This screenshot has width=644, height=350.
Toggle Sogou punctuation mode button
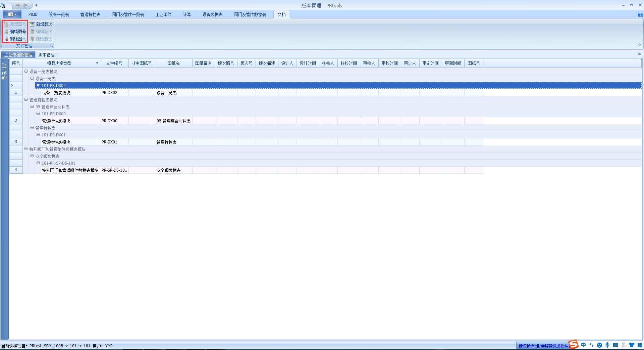tap(591, 345)
